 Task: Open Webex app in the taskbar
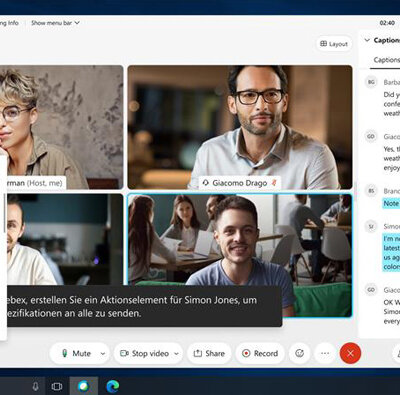[x=84, y=386]
